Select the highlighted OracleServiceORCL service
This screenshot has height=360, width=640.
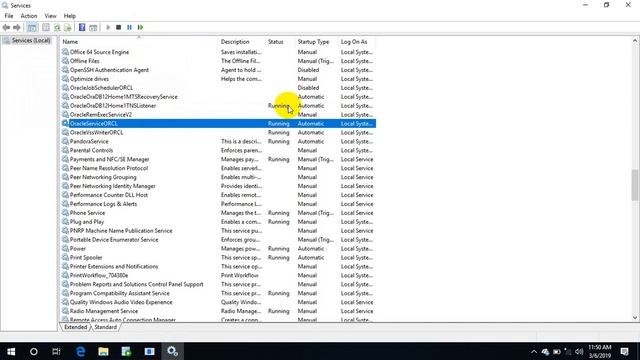[218, 124]
